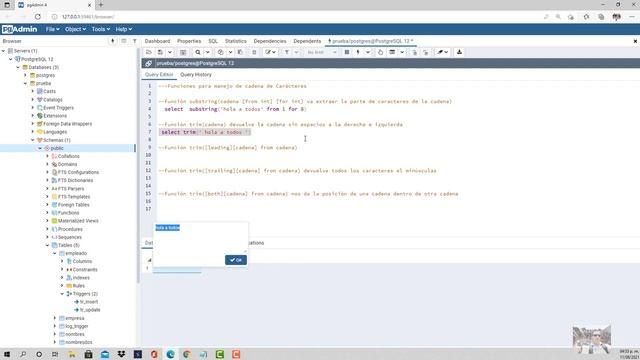640x360 pixels.
Task: Open the Copy options dropdown arrow
Action: pos(230,52)
